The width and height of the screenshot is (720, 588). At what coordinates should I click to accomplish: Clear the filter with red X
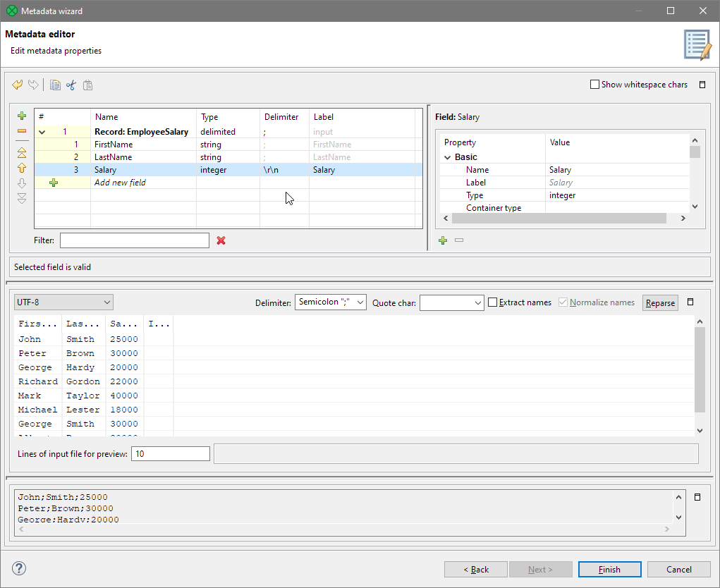tap(221, 240)
